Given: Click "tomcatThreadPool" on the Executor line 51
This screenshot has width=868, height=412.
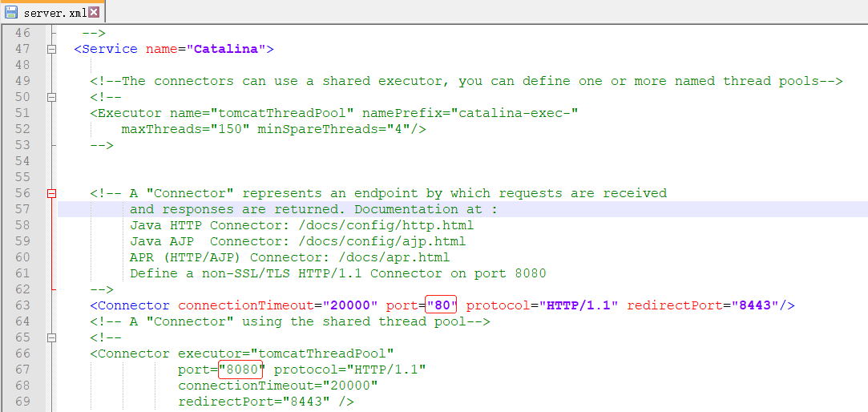Looking at the screenshot, I should 282,114.
